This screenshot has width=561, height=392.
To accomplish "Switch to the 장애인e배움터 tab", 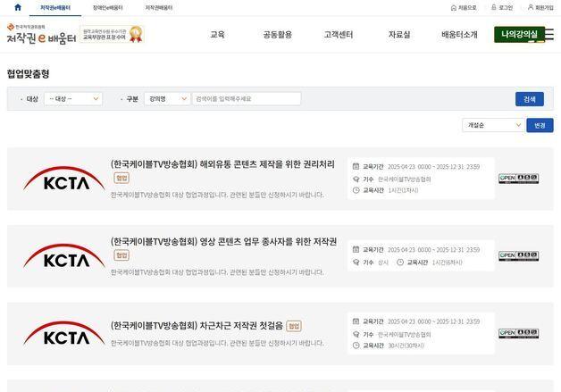I will (x=108, y=7).
